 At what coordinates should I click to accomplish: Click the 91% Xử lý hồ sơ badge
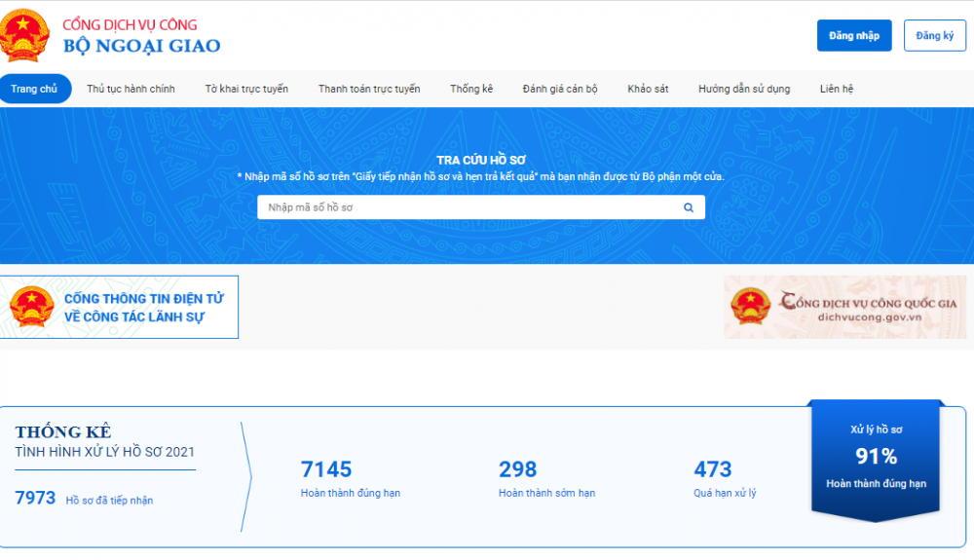coord(876,456)
